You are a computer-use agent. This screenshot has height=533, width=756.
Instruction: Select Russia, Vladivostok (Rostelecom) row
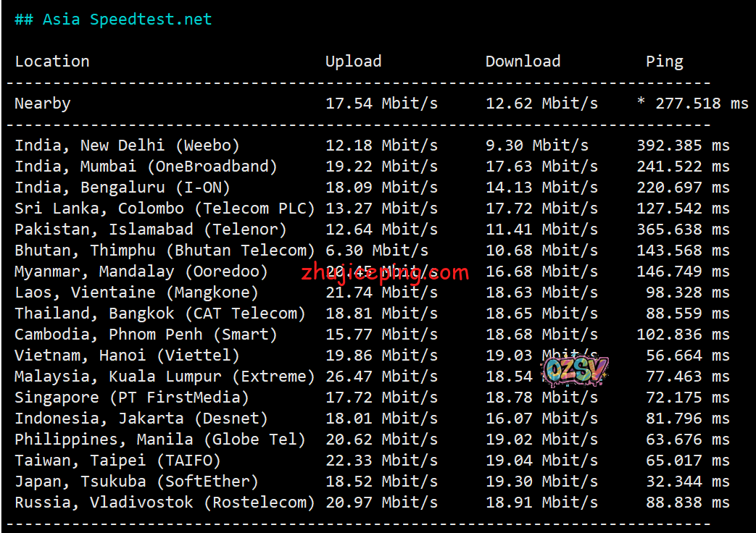pos(165,503)
